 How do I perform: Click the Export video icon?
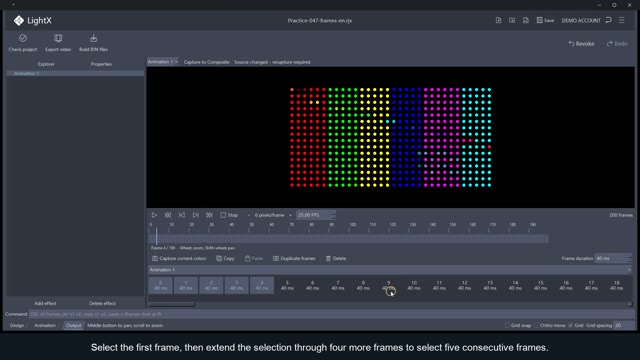click(58, 38)
